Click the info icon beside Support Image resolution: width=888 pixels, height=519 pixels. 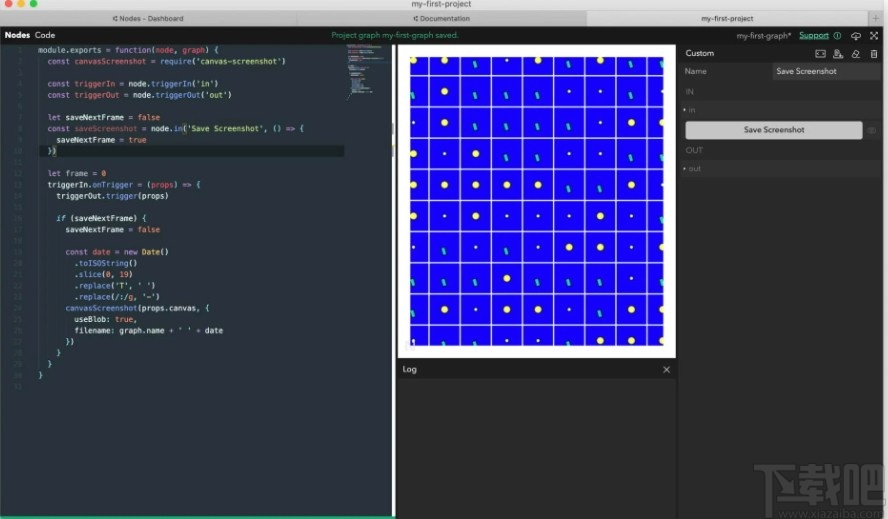pos(837,36)
